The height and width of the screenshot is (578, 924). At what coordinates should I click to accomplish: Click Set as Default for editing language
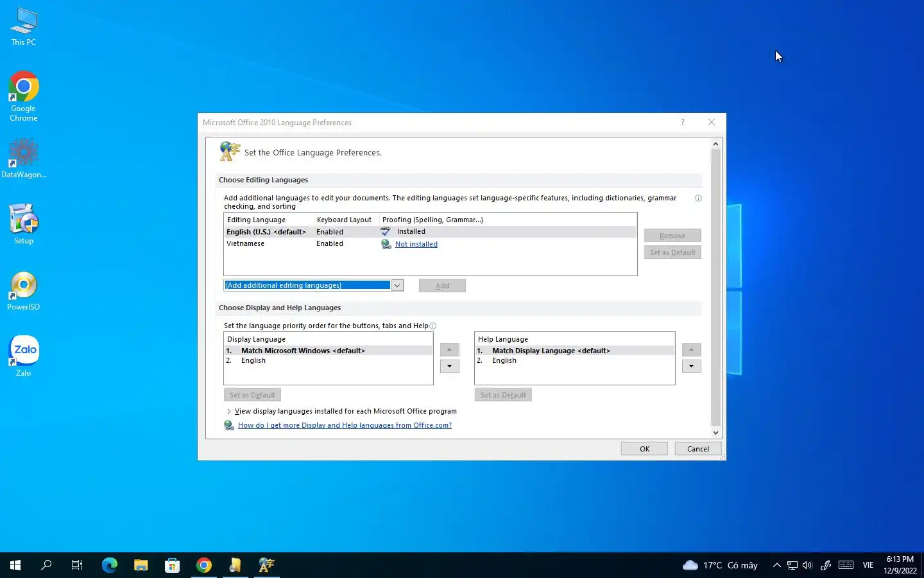click(672, 252)
